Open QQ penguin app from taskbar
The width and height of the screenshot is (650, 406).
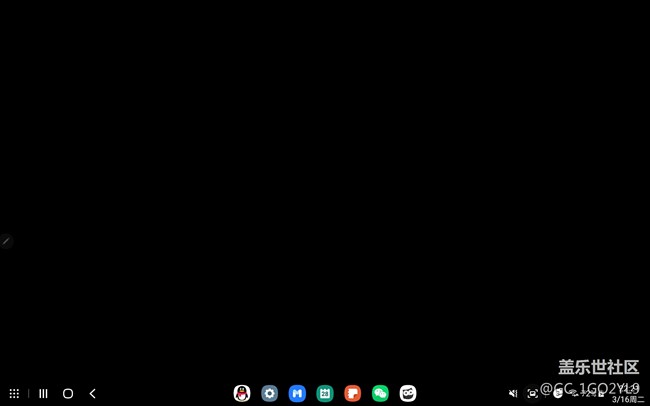[x=242, y=393]
